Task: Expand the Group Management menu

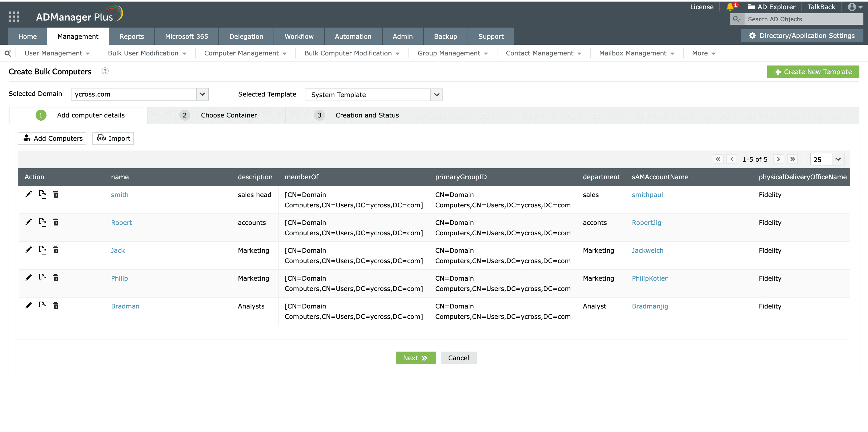Action: pos(453,53)
